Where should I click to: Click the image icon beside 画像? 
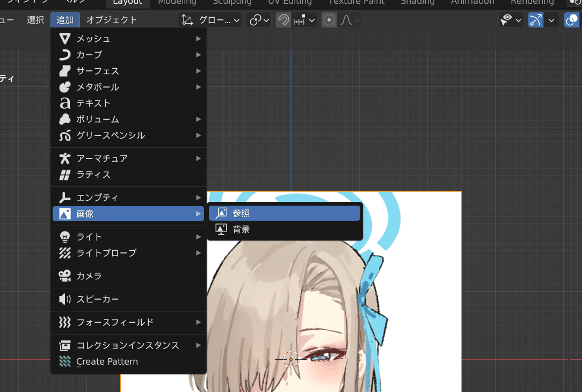coord(65,214)
